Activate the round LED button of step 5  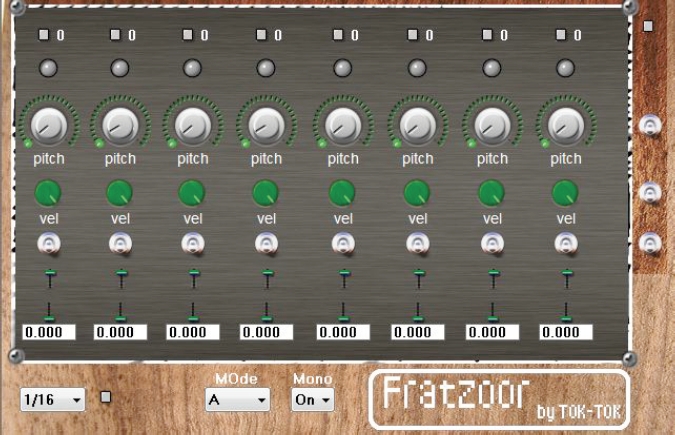(x=343, y=68)
